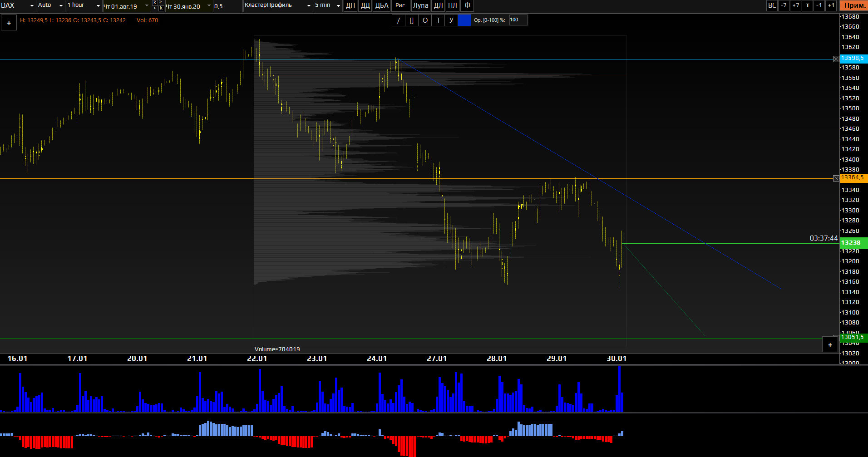Open the blue drawing color swatch
Screen dimensions: 868x457
[x=464, y=20]
